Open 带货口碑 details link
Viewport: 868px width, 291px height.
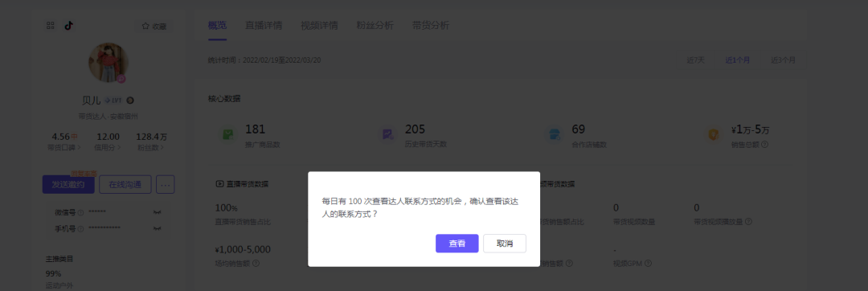pos(64,147)
